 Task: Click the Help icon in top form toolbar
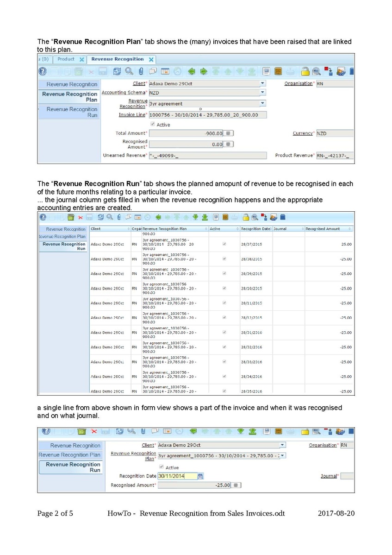click(x=43, y=71)
